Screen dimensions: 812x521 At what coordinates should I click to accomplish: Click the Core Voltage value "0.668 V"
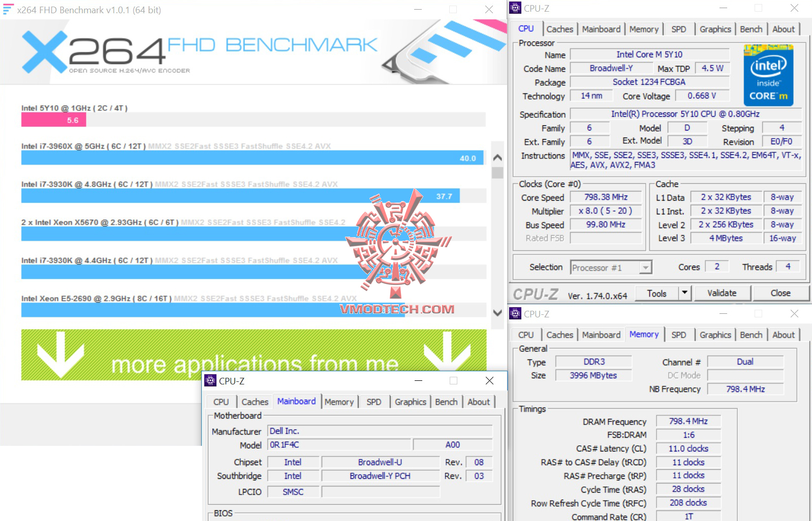[702, 95]
